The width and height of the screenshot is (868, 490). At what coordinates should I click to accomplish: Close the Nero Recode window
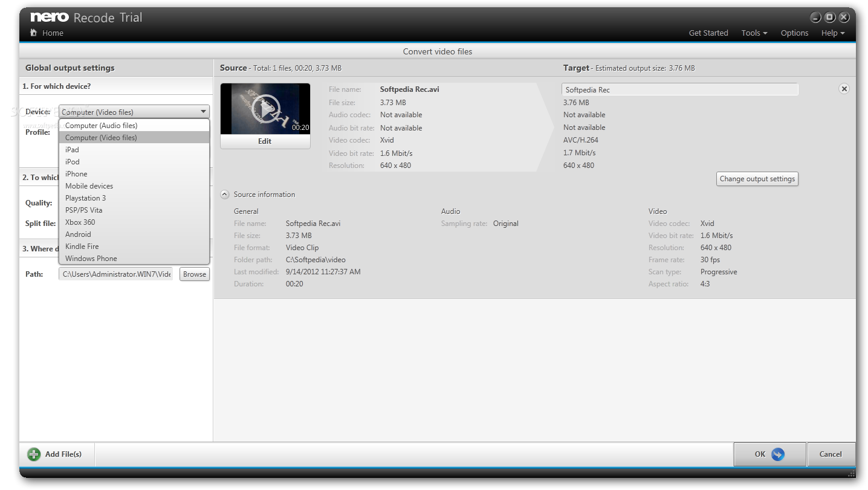tap(843, 17)
